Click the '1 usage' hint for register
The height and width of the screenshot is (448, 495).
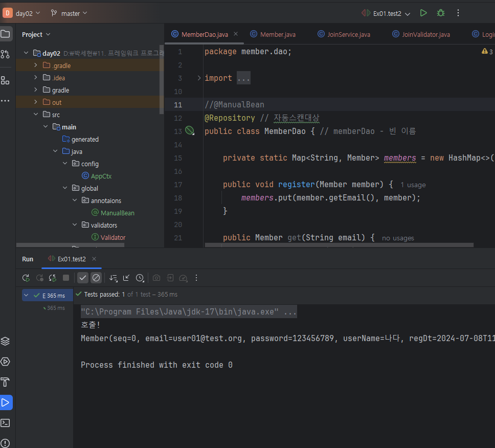(x=413, y=185)
